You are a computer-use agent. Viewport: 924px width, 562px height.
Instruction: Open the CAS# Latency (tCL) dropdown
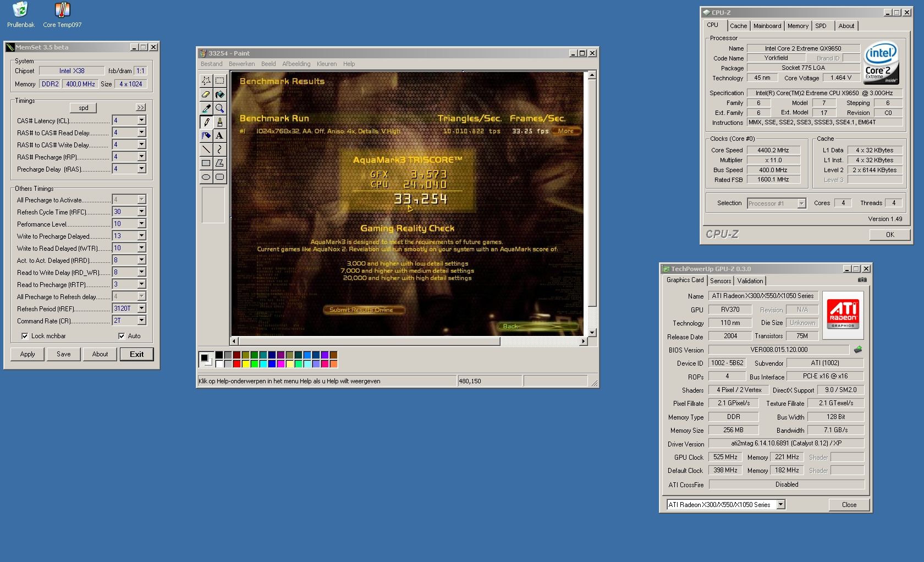(141, 120)
